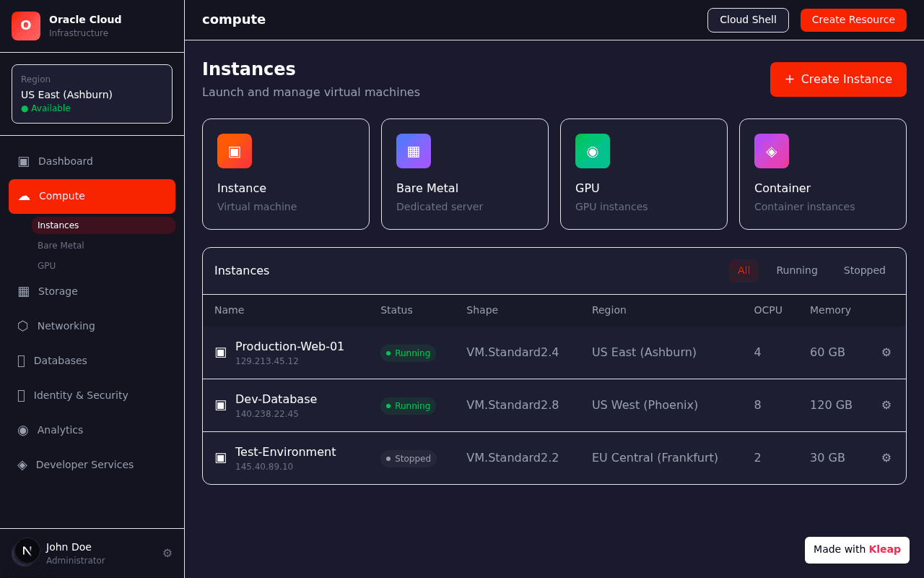
Task: Click the John Doe avatar icon
Action: [x=27, y=551]
